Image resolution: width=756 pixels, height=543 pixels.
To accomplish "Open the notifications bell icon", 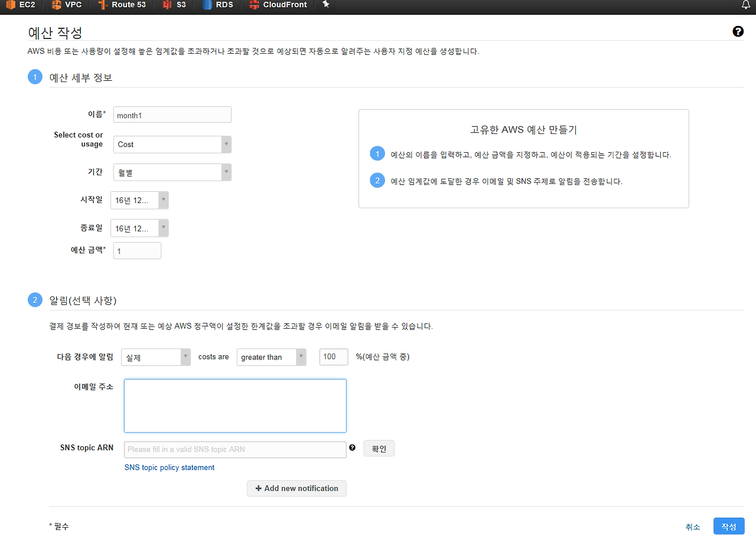I will pyautogui.click(x=745, y=5).
